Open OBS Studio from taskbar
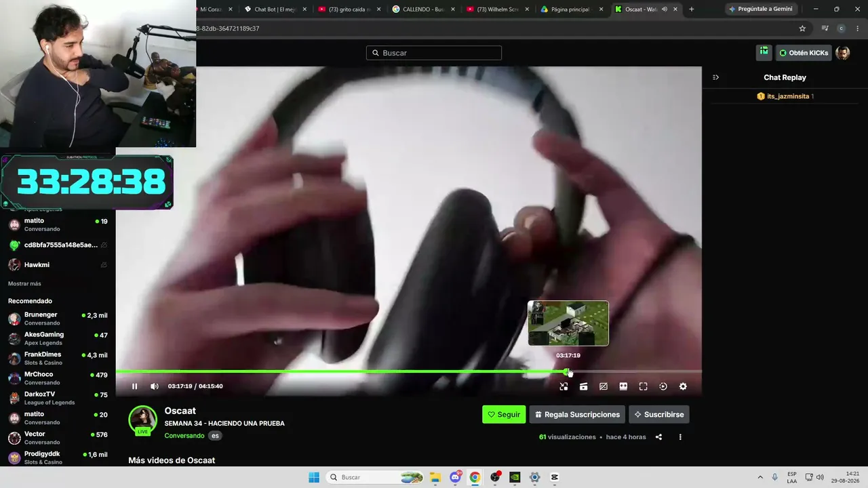The width and height of the screenshot is (868, 488). point(495,477)
